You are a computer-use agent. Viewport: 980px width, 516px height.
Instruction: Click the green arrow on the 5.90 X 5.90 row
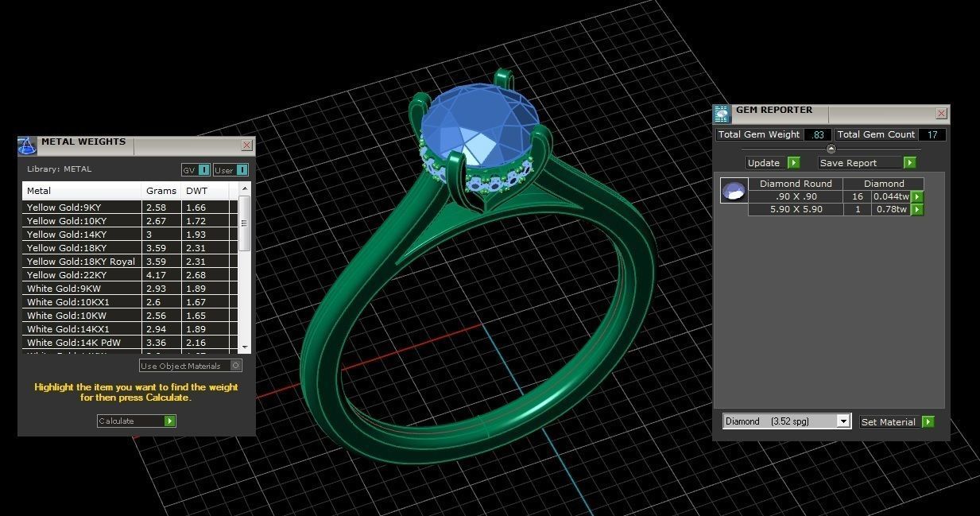(x=917, y=210)
